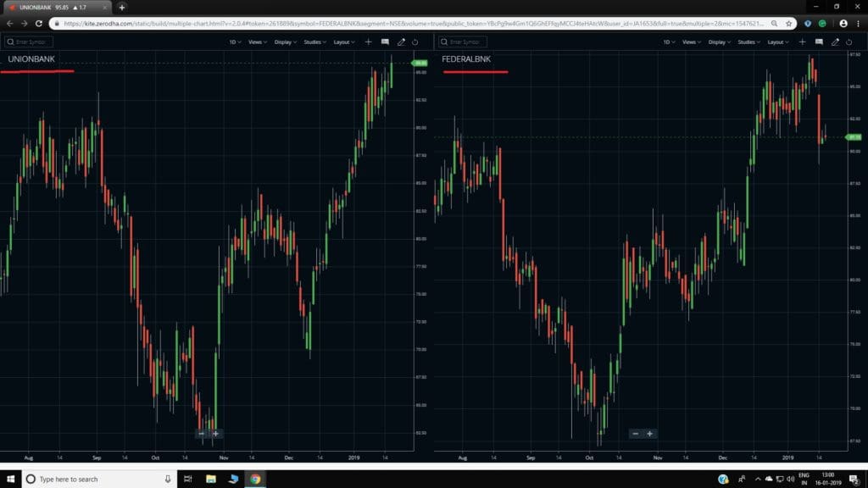Screen dimensions: 868x488
Task: Expand the Views dropdown on FEDERALBNK chart
Action: (x=689, y=40)
